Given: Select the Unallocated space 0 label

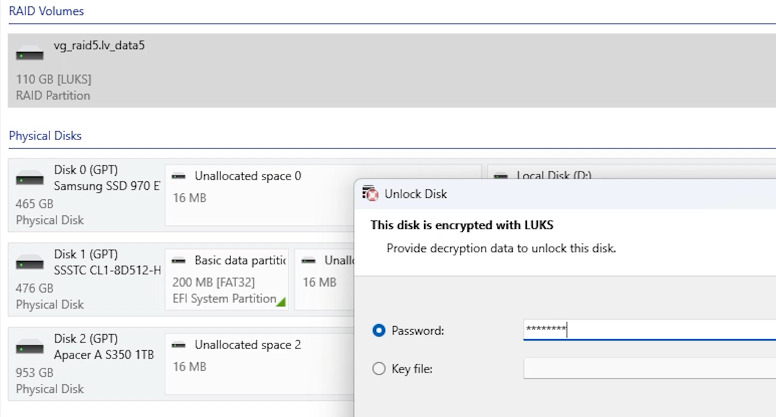Looking at the screenshot, I should [248, 176].
